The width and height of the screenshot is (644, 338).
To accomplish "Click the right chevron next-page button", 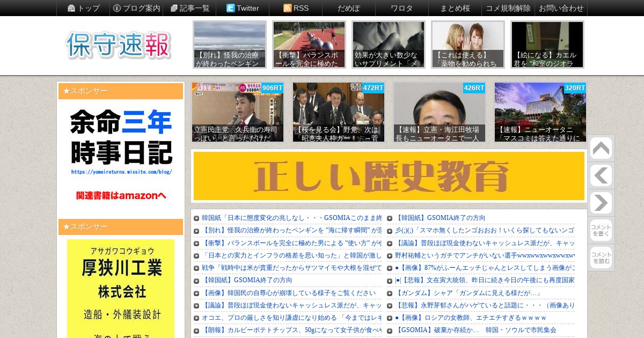I will (601, 203).
